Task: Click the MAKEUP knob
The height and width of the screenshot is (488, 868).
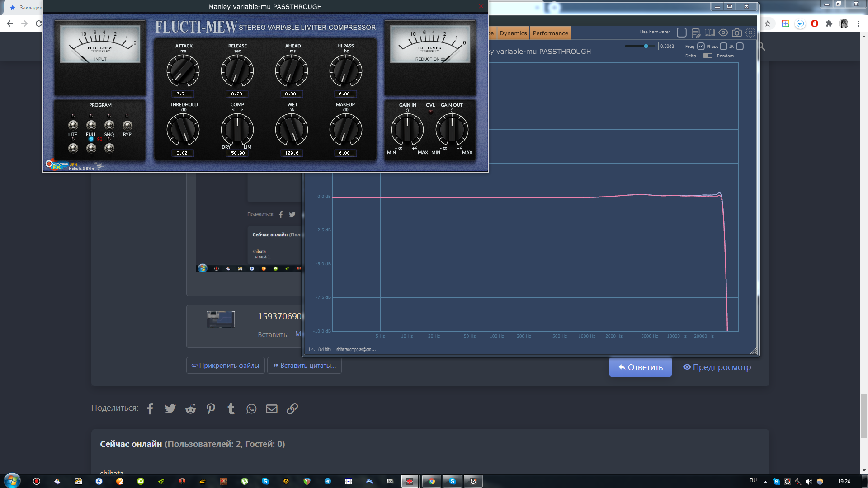Action: 345,130
